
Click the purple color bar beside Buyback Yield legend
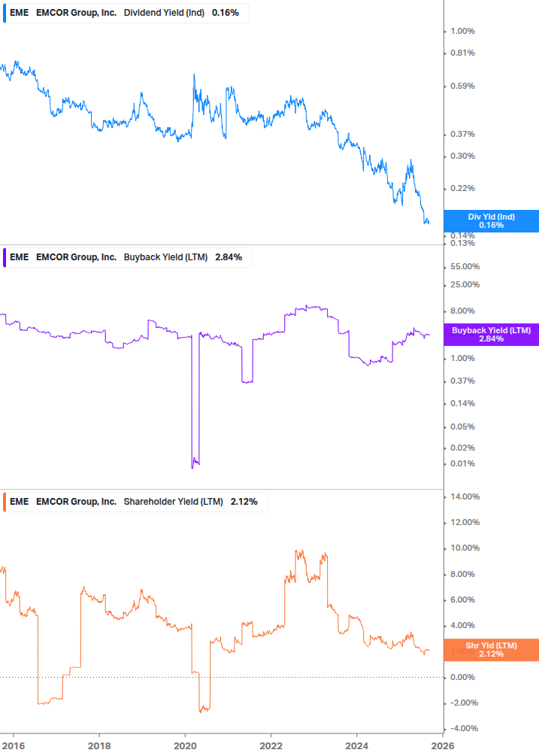[5, 257]
